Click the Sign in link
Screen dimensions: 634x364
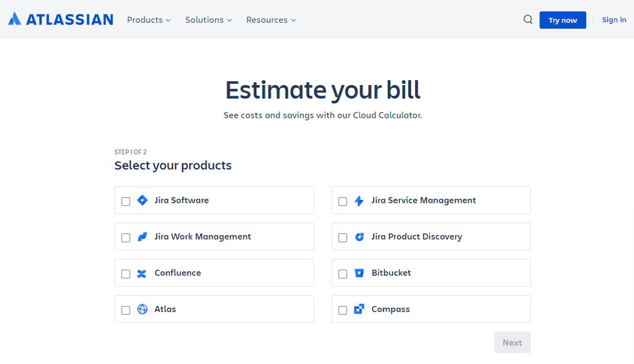click(x=613, y=19)
